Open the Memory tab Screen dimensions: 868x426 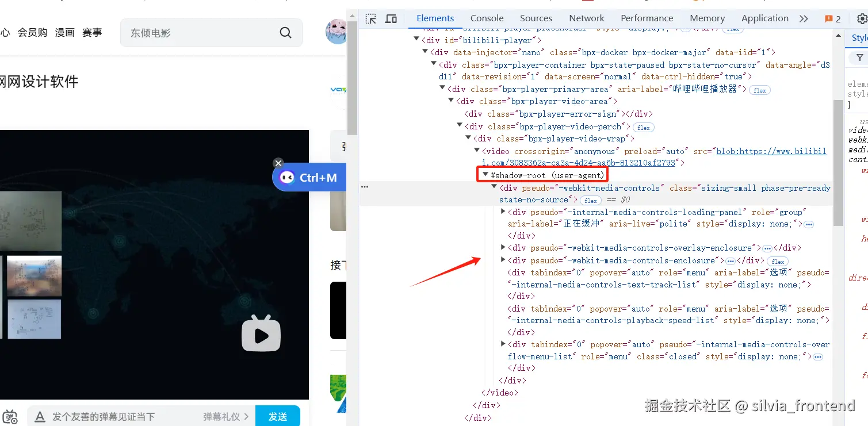[x=707, y=18]
